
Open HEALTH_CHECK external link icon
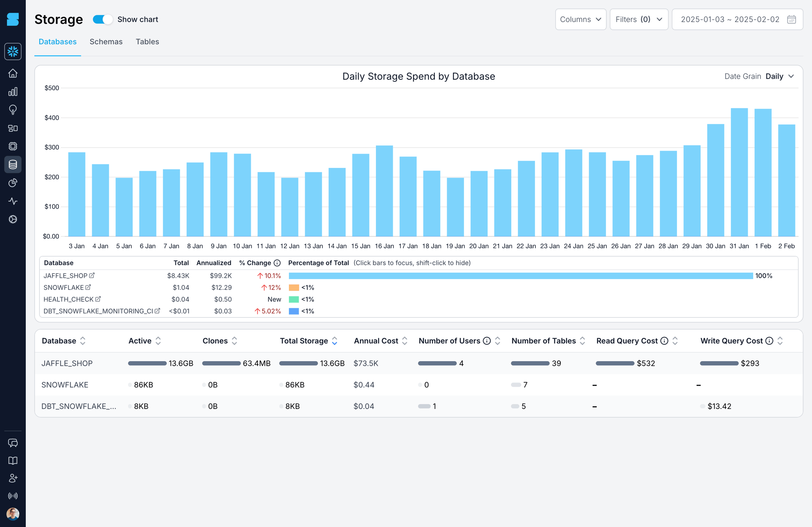(x=98, y=299)
